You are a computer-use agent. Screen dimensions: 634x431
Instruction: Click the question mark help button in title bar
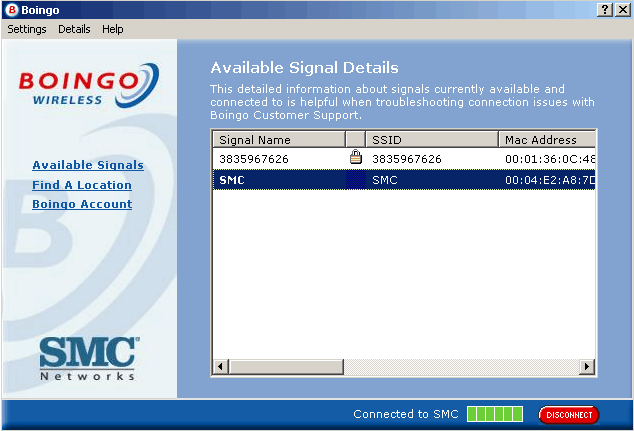coord(604,10)
